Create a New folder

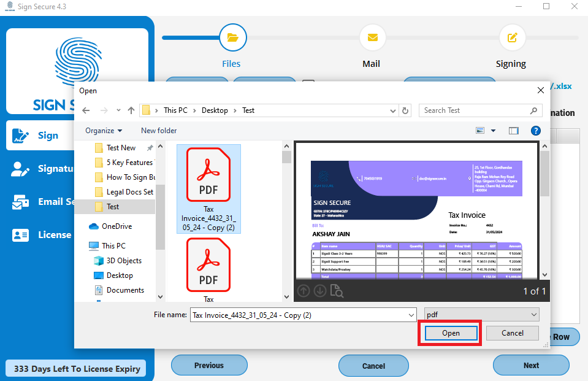click(159, 131)
